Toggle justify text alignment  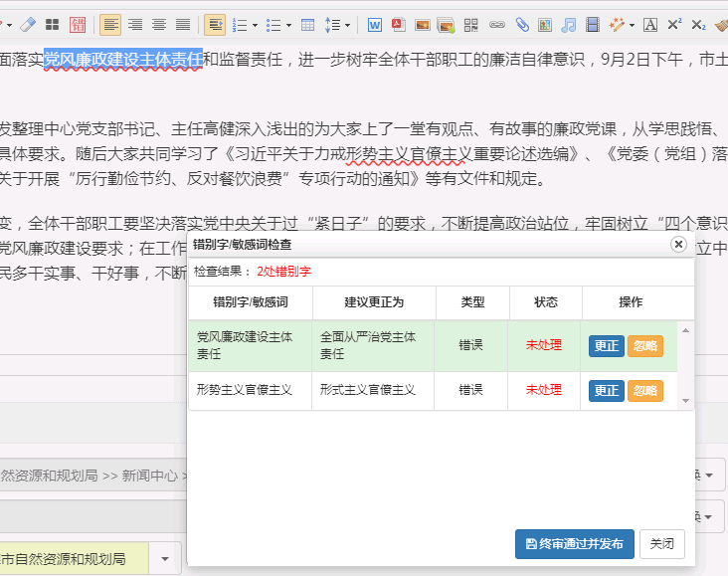pyautogui.click(x=183, y=24)
